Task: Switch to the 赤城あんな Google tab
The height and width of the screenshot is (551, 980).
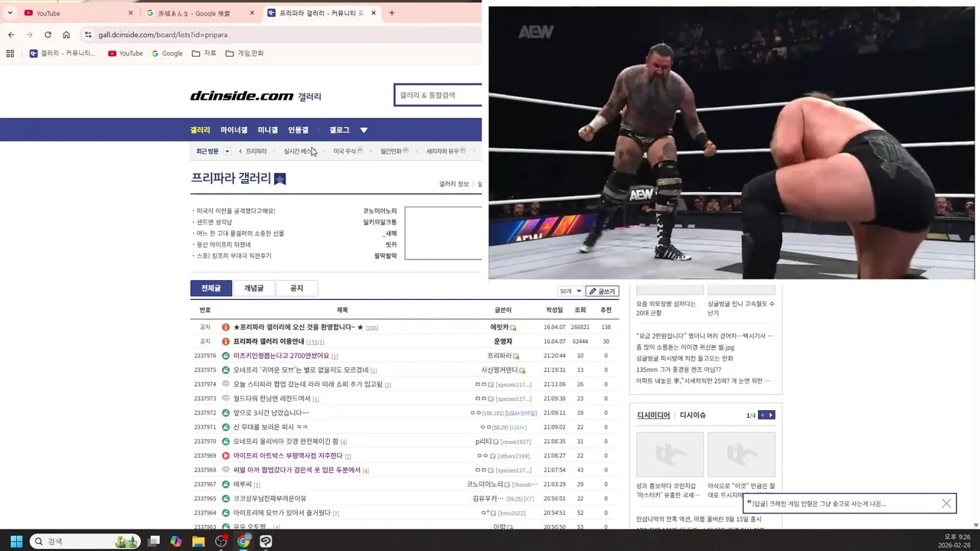Action: 200,13
